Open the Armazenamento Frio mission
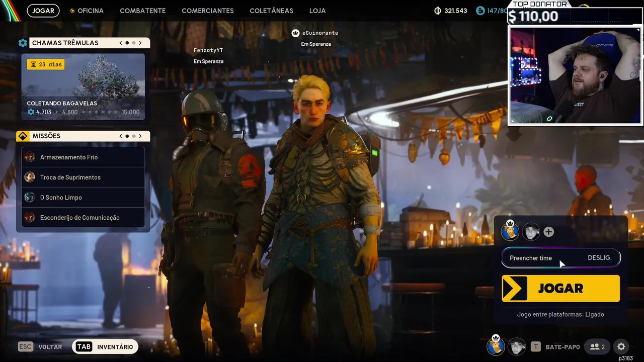The width and height of the screenshot is (644, 362). [83, 157]
